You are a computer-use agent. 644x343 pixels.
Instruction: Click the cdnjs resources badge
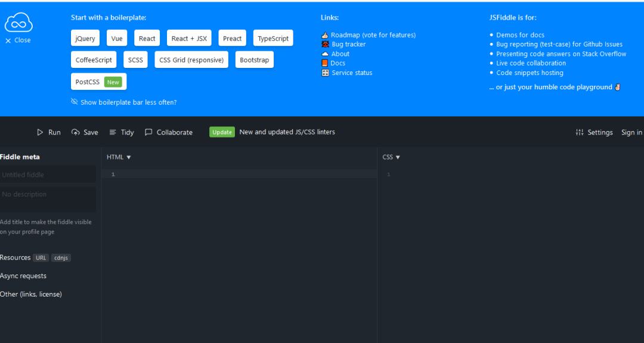tap(61, 258)
